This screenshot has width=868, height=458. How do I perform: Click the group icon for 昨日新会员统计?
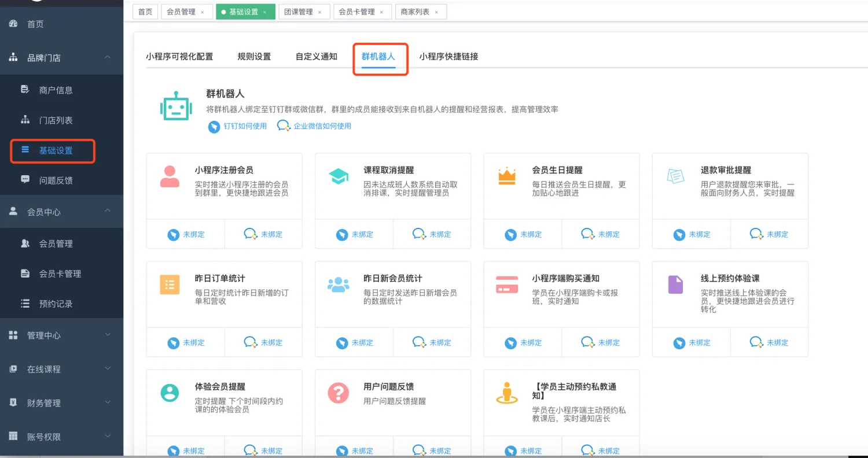pos(339,285)
